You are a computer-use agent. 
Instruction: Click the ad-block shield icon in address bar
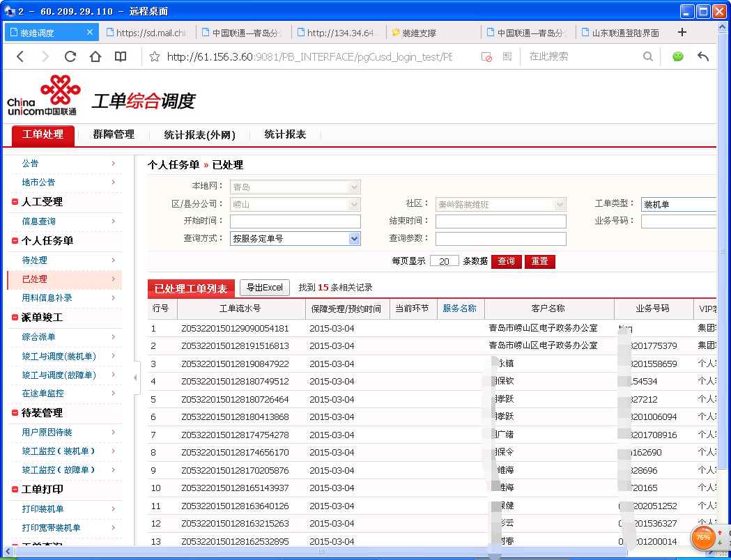click(486, 57)
